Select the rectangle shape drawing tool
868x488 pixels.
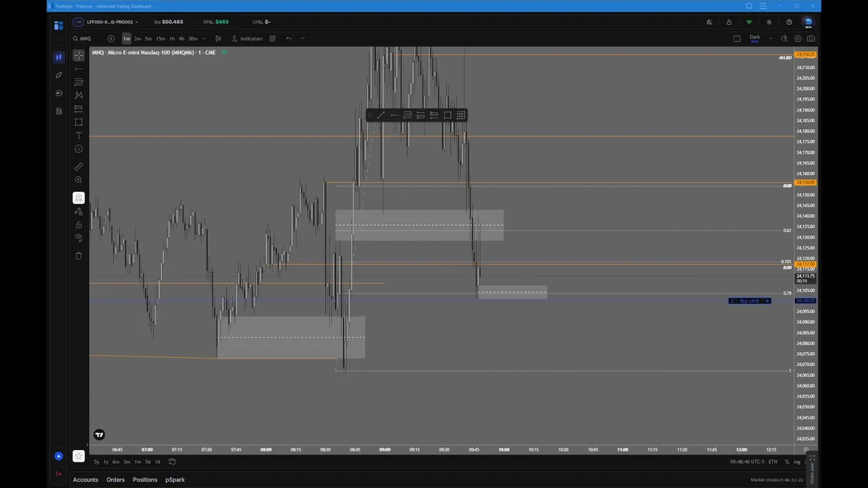79,122
